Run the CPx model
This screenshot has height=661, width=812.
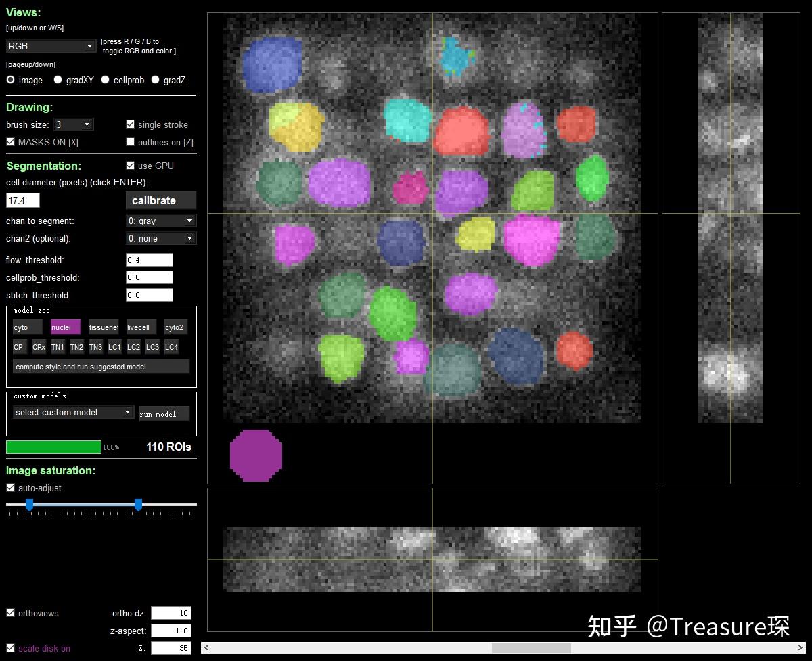(x=38, y=346)
